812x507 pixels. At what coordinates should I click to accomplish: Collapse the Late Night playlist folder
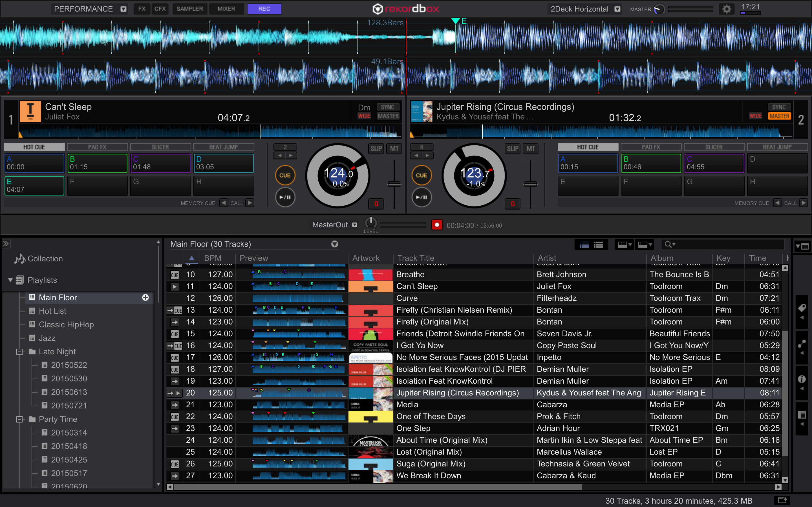pos(19,352)
